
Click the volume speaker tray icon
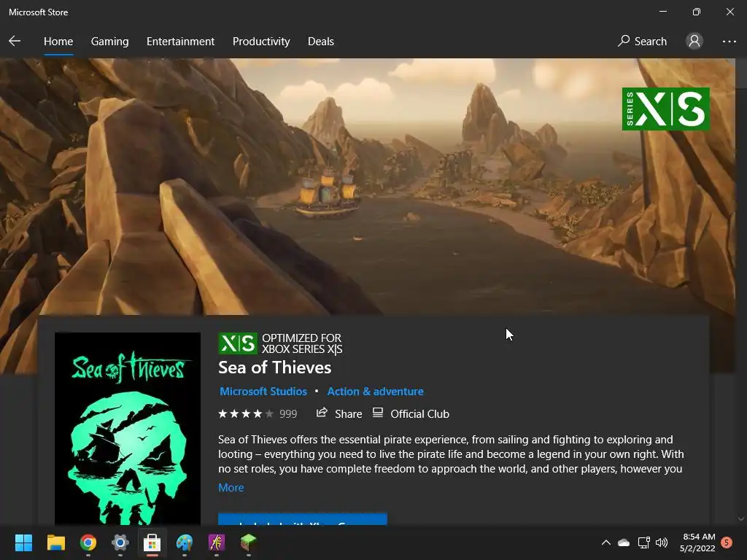click(x=661, y=542)
